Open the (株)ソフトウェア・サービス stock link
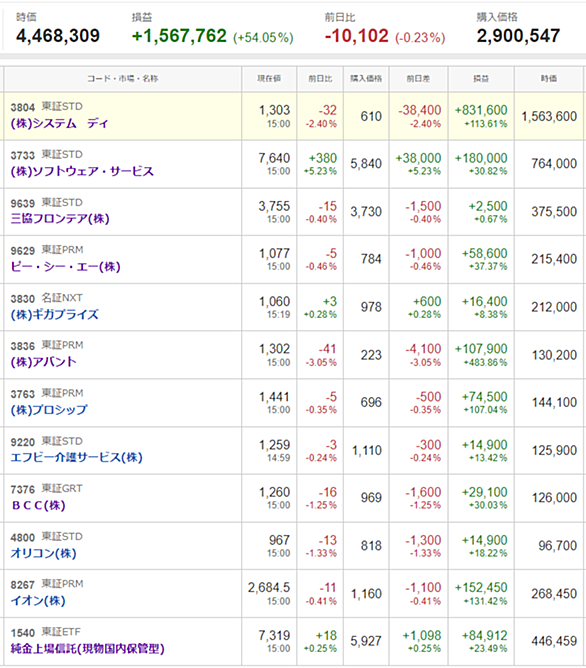 click(x=82, y=171)
